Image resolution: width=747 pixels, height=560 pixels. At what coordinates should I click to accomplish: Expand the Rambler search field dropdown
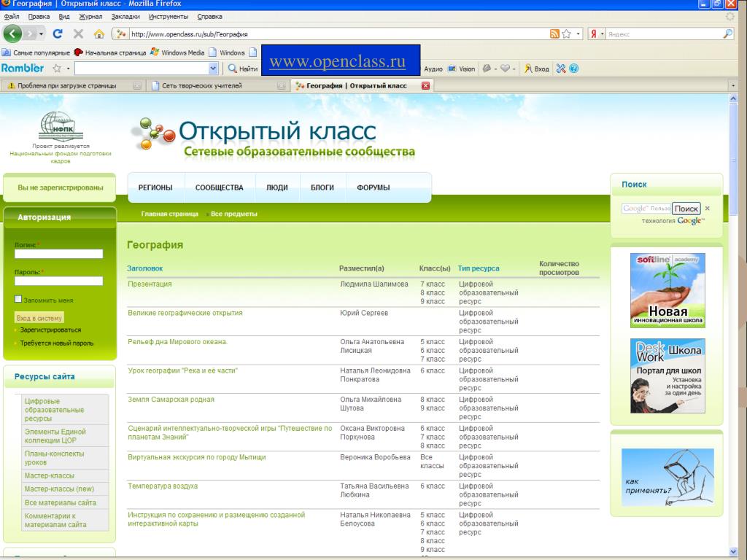point(213,69)
